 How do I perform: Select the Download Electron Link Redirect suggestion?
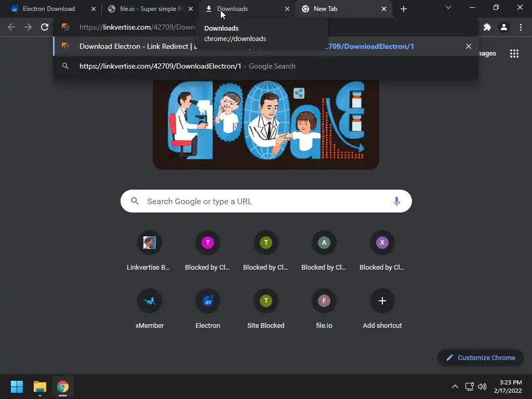[x=265, y=46]
